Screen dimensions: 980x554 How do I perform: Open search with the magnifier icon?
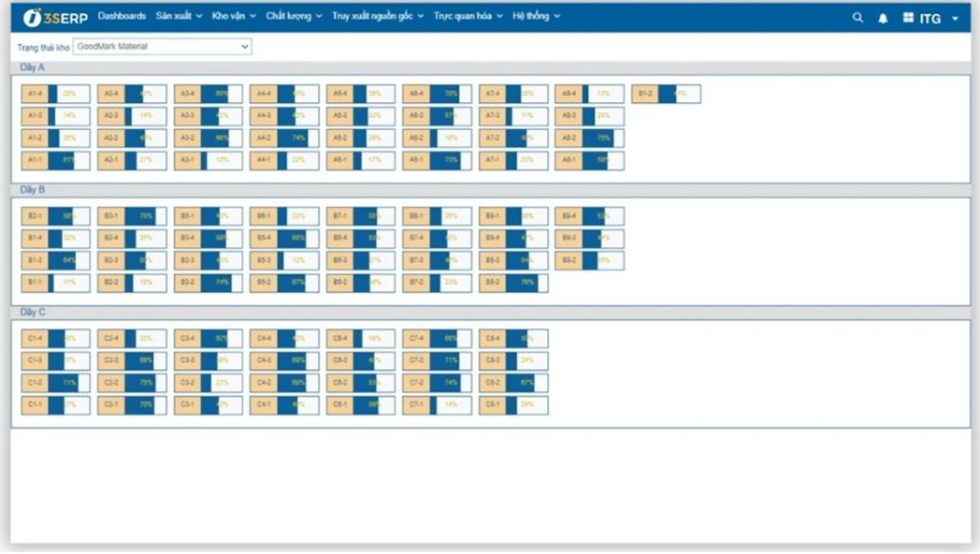857,17
